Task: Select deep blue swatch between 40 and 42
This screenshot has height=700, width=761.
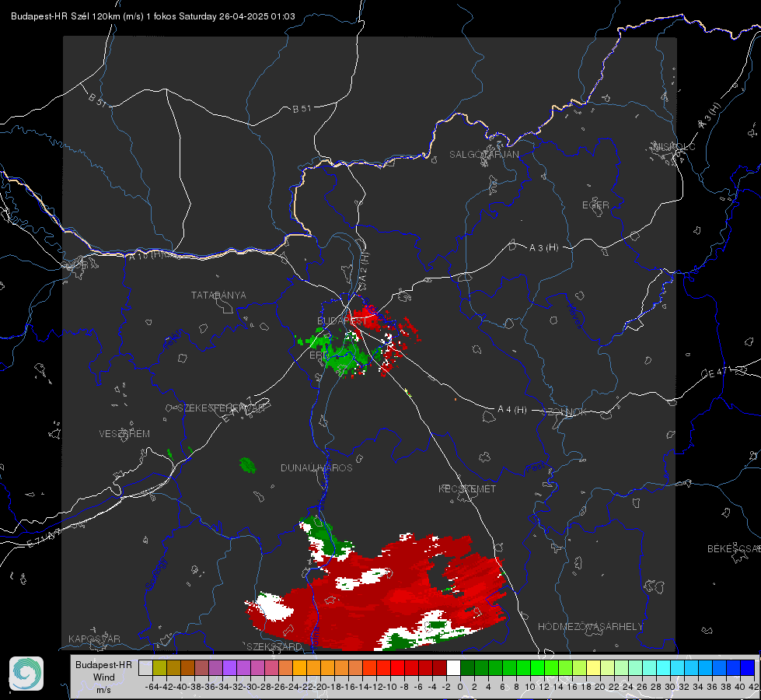Action: pyautogui.click(x=748, y=667)
